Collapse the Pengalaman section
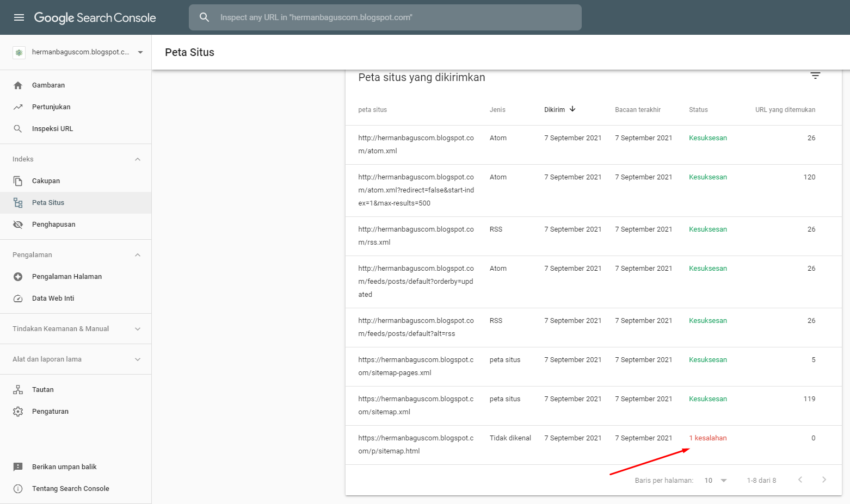 click(x=138, y=255)
